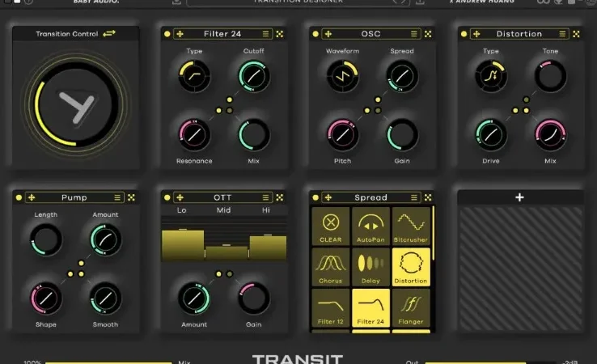
Task: Open the Distortion module hamburger menu
Action: pos(562,34)
